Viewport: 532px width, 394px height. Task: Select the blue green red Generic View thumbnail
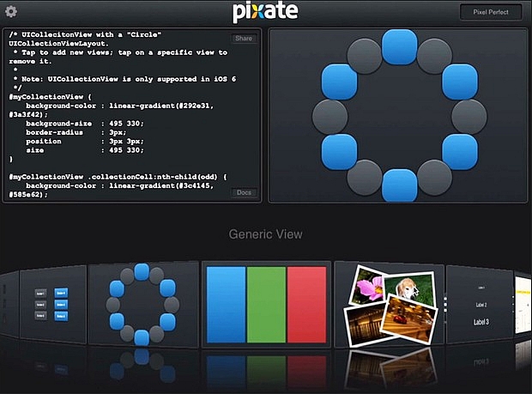coord(266,305)
